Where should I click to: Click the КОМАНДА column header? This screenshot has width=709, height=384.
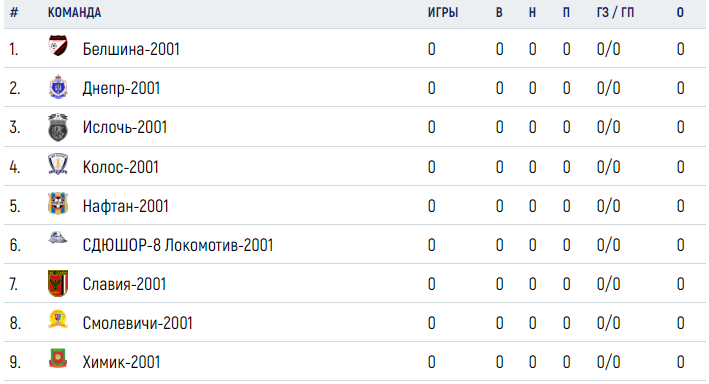click(74, 13)
